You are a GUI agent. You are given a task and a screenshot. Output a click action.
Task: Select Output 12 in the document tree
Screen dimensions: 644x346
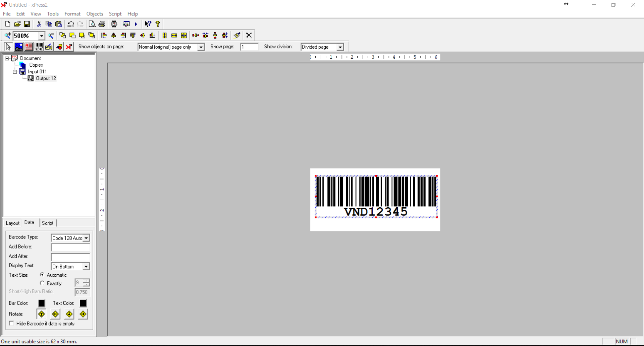46,78
